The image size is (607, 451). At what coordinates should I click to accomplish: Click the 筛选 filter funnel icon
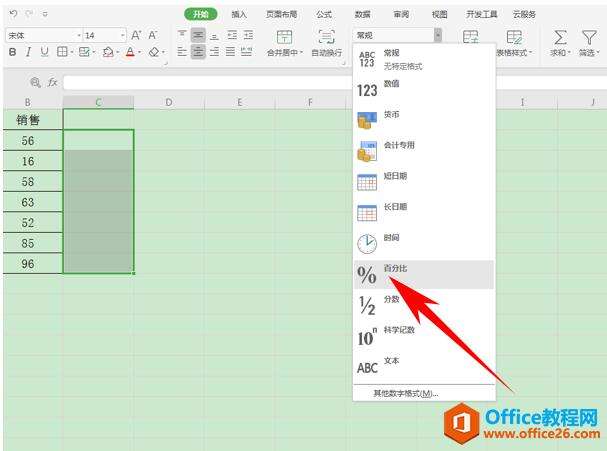[x=589, y=38]
